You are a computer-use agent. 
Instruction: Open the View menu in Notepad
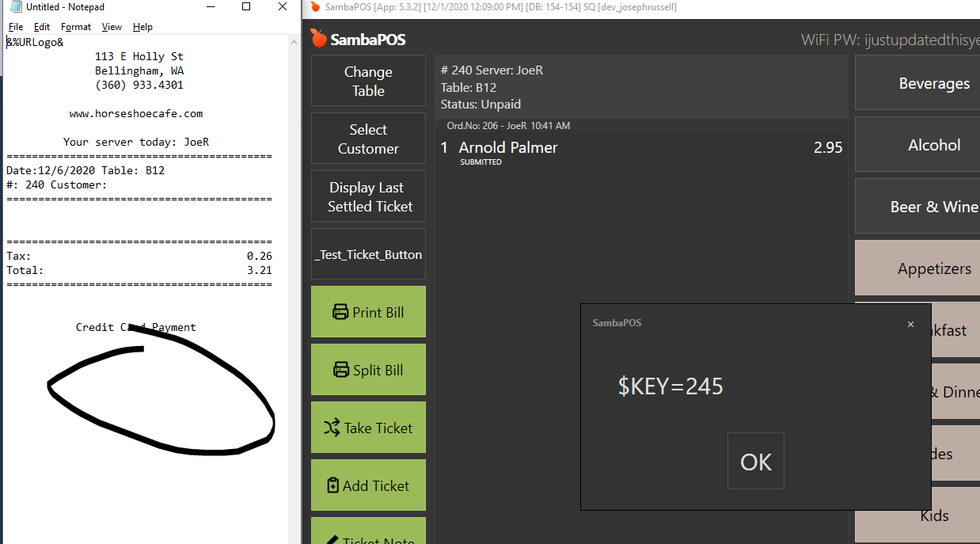[x=112, y=27]
